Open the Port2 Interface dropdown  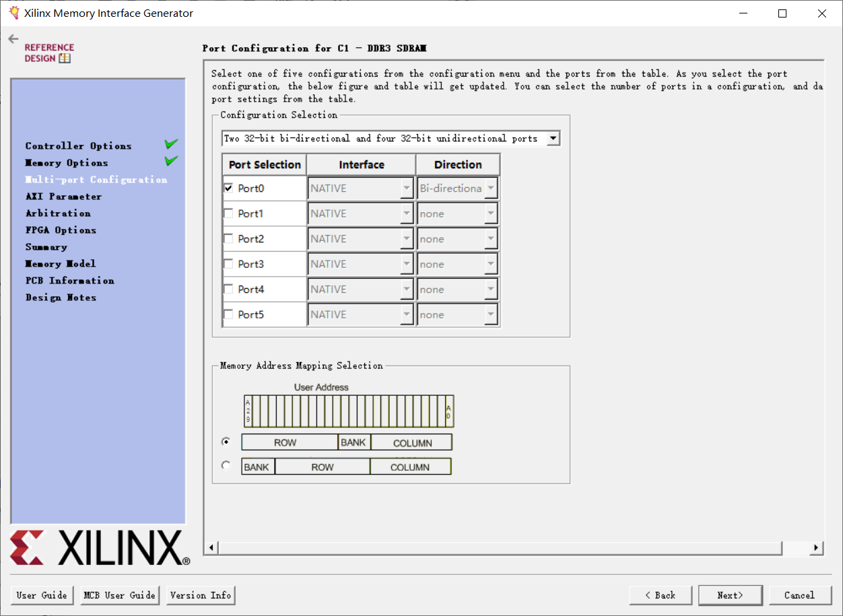pos(361,239)
